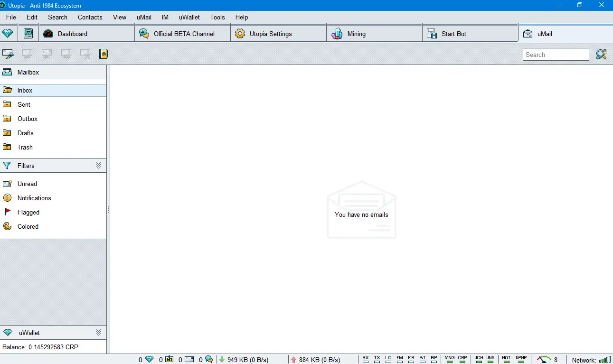Filter by Colored emails
The image size is (613, 364).
pyautogui.click(x=53, y=226)
